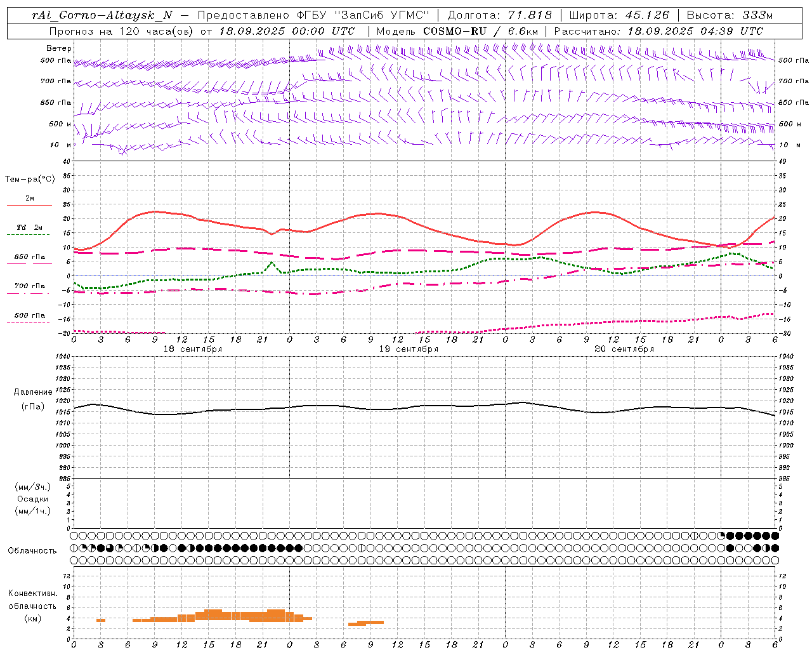
Task: Click the 10 м wind level label on left axis
Action: (61, 145)
